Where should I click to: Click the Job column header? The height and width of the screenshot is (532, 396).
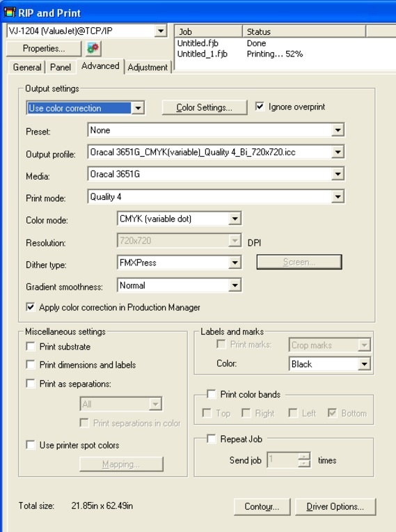coord(209,31)
